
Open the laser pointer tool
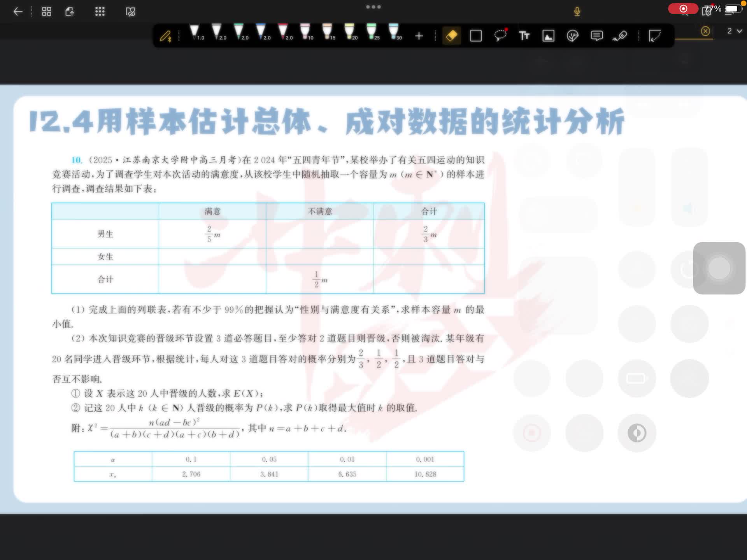(620, 36)
